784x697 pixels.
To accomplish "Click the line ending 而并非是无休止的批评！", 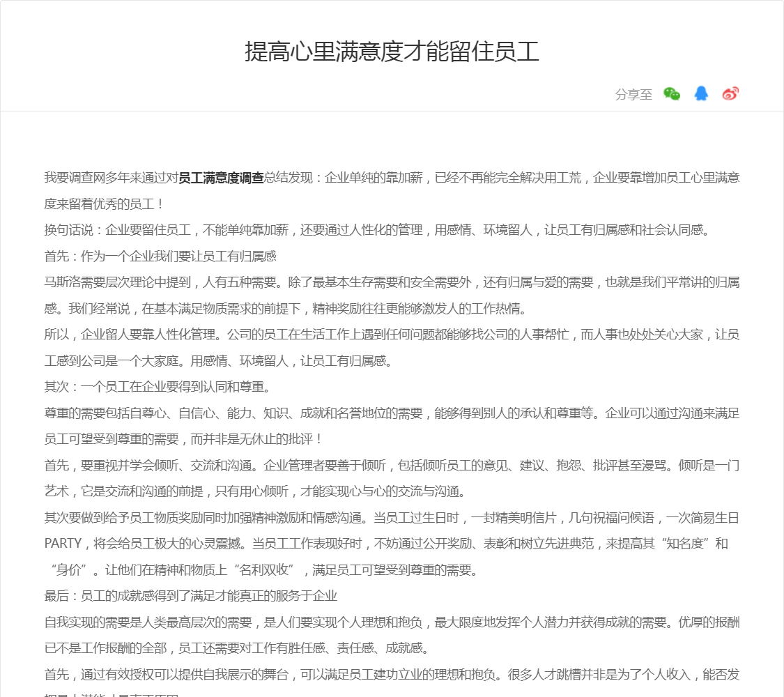I will (183, 439).
